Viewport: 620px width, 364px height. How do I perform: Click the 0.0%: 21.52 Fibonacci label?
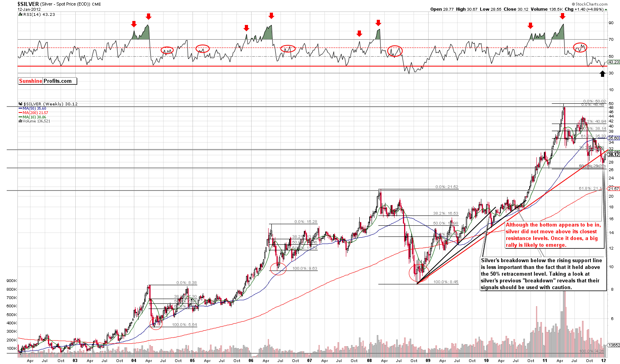447,187
